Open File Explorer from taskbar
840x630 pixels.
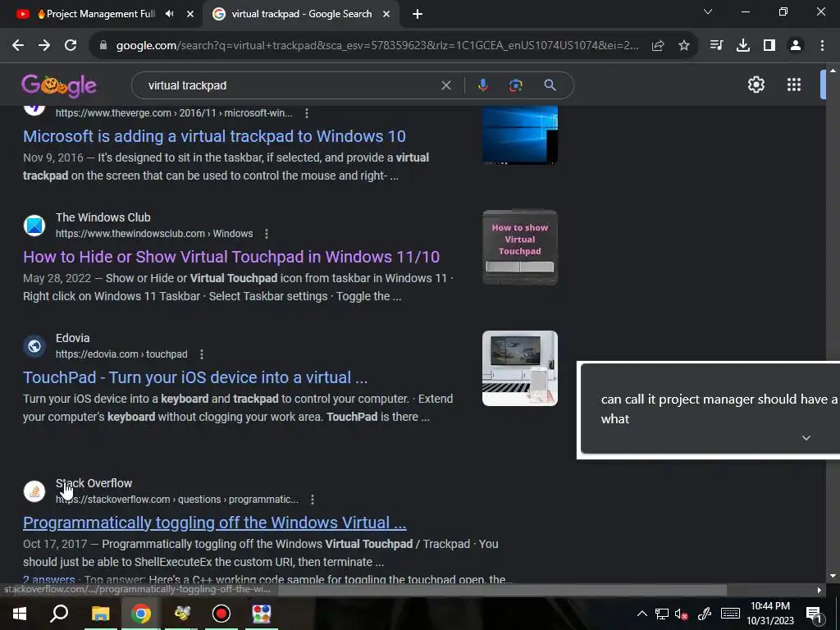[100, 614]
